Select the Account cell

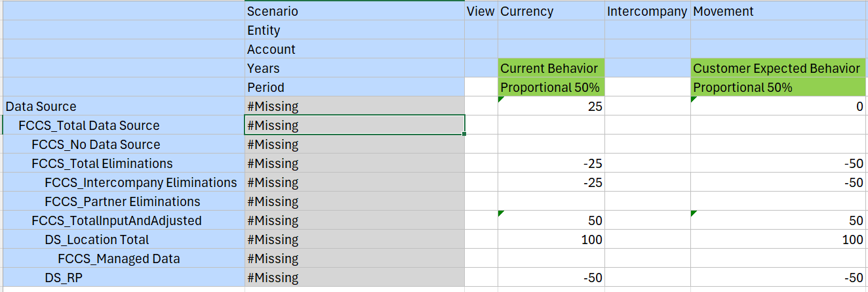coord(355,49)
